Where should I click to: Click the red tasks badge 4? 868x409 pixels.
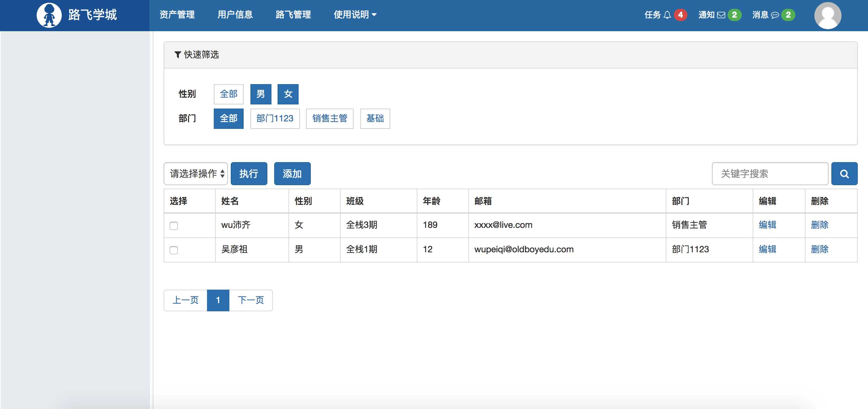680,15
